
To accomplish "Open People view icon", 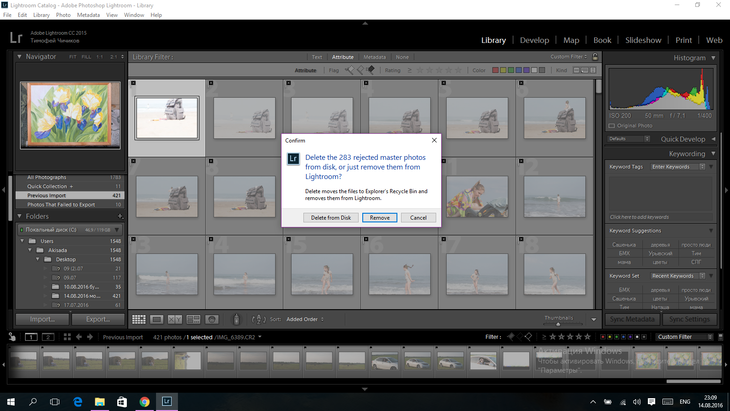I will 212,319.
